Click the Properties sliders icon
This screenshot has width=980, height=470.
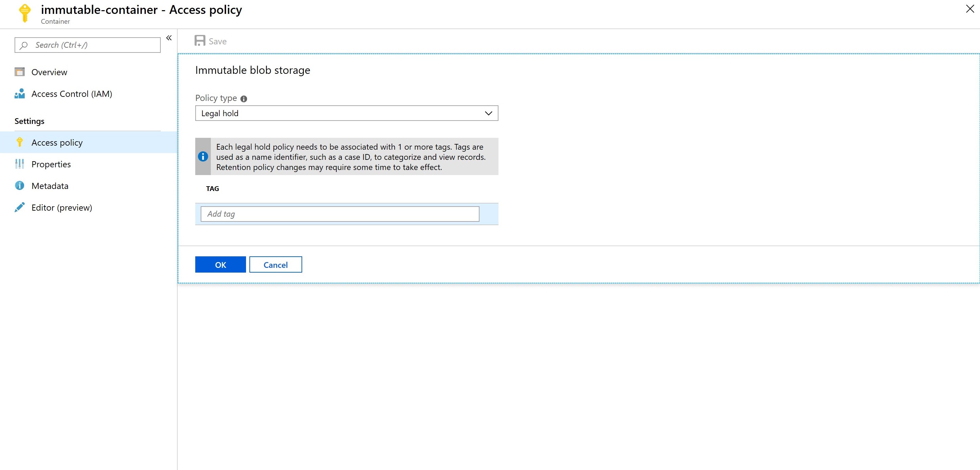point(19,164)
